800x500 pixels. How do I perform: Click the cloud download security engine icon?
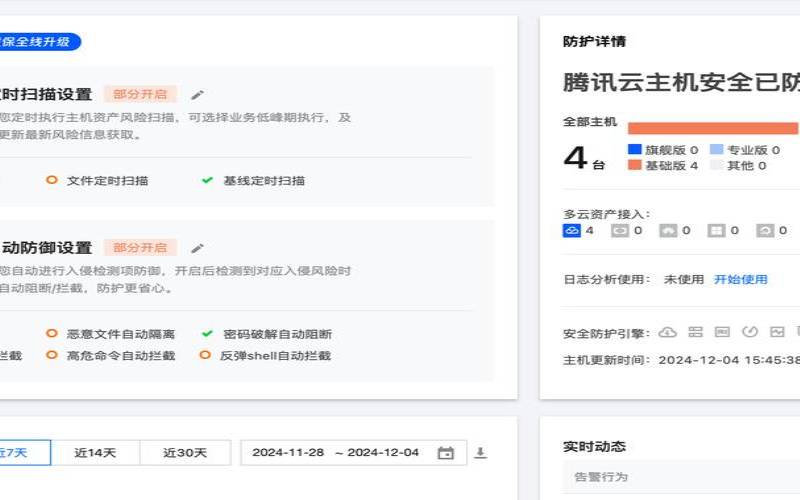pos(667,333)
